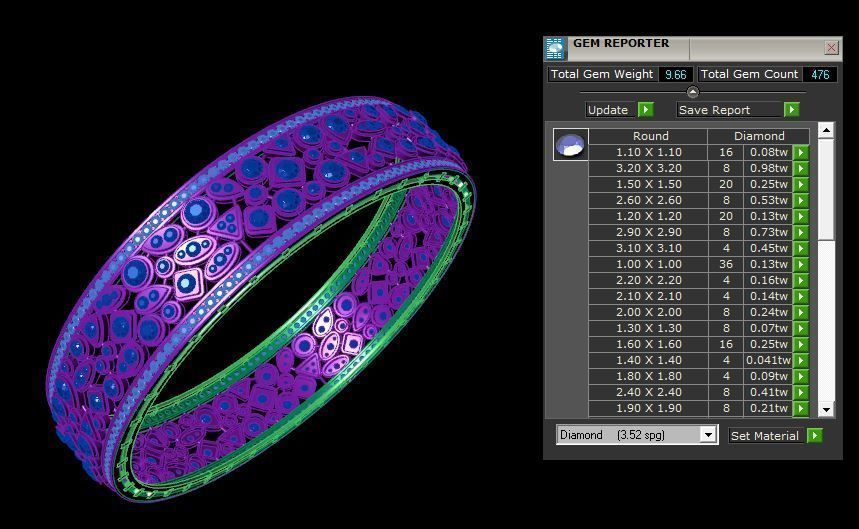Click green arrow for 2.60 X 2.60 row

(x=801, y=200)
